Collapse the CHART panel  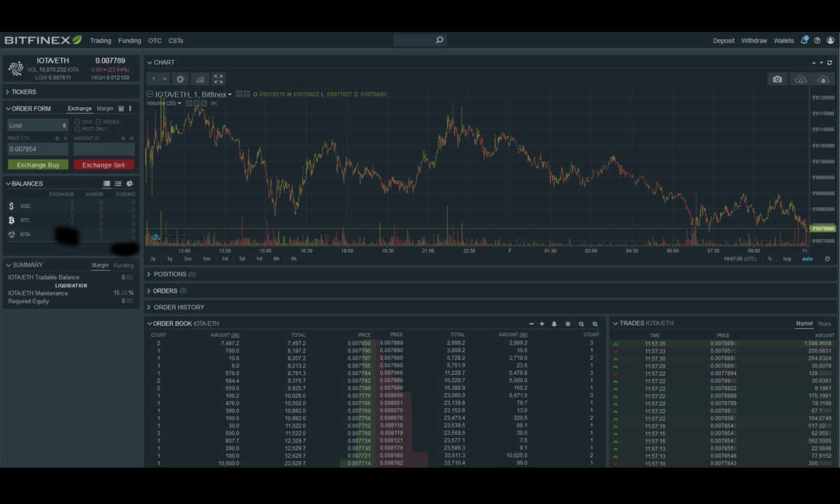point(161,62)
